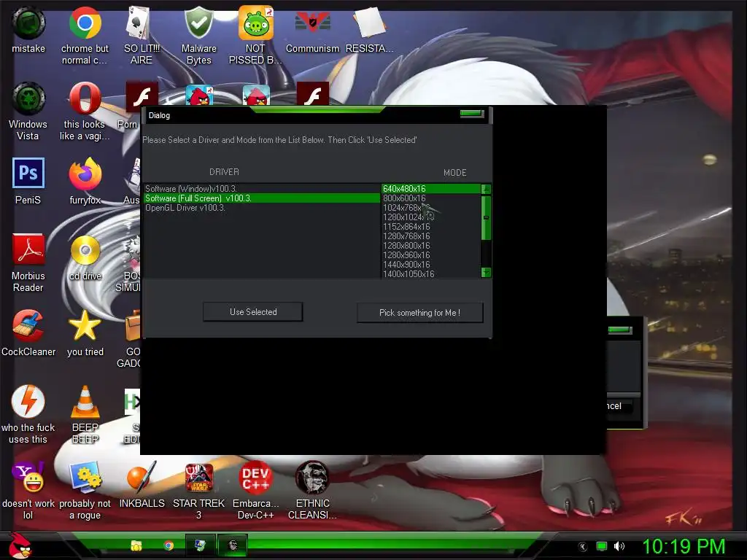747x560 pixels.
Task: Launch the CCleaner brush icon
Action: click(x=28, y=325)
